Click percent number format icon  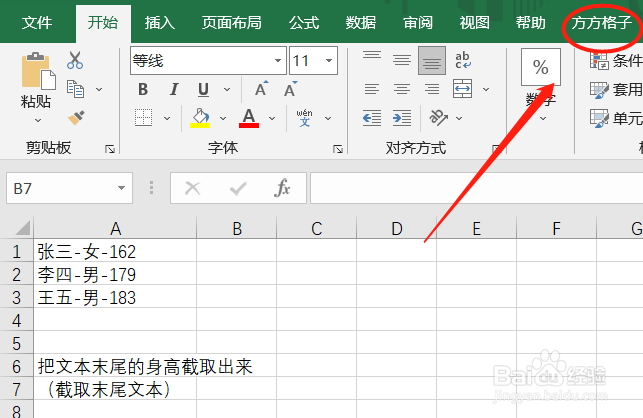pos(540,67)
